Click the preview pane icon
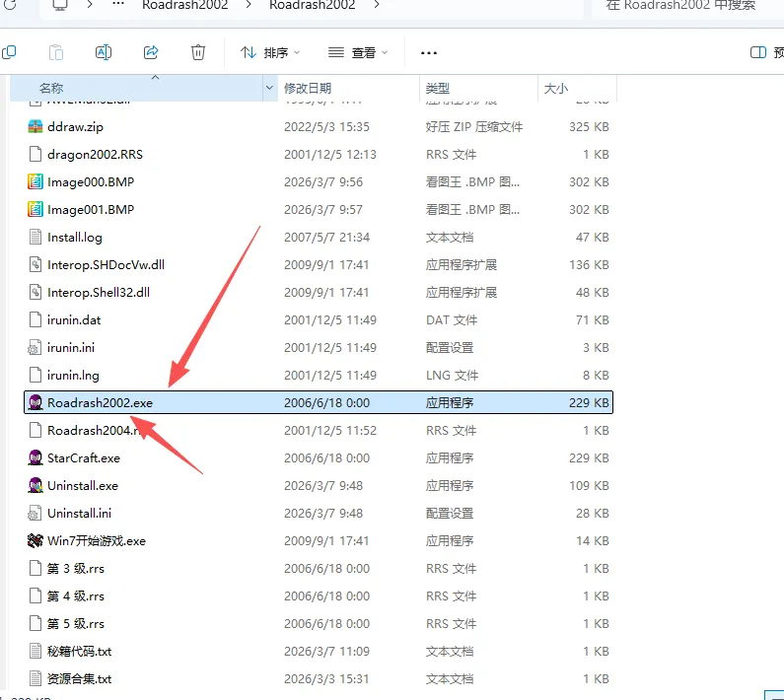Screen dimensions: 784x700 tap(758, 52)
